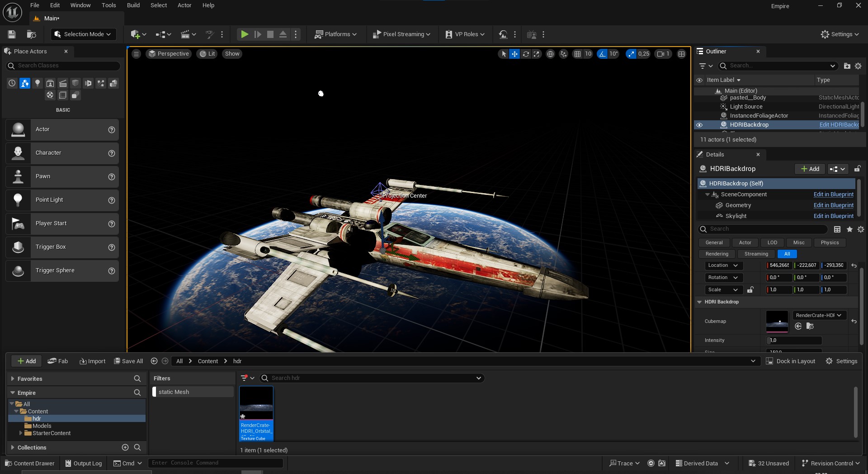Screen dimensions: 868x474
Task: Click Save All in Content Browser
Action: (128, 361)
